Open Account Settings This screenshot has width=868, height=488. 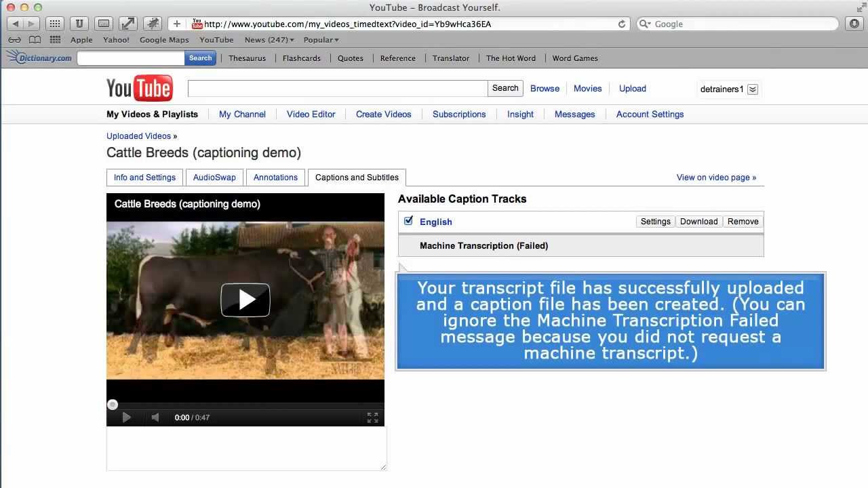650,114
